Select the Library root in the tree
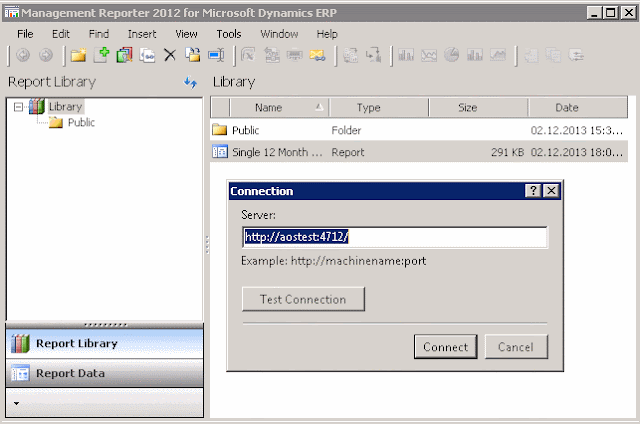 point(65,107)
